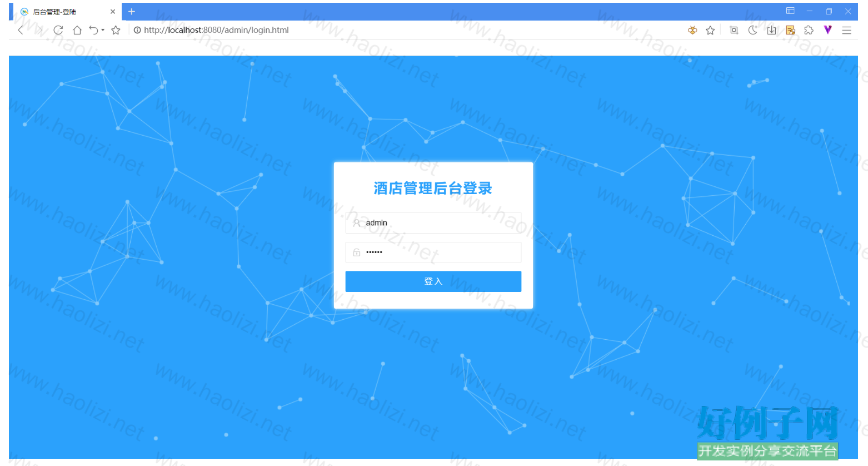Go to the browser home page
Image resolution: width=868 pixels, height=466 pixels.
[x=77, y=30]
